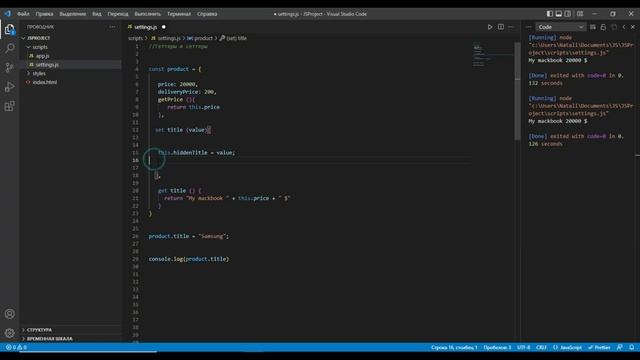
Task: Toggle primary sidebar layout icon
Action: (x=550, y=14)
